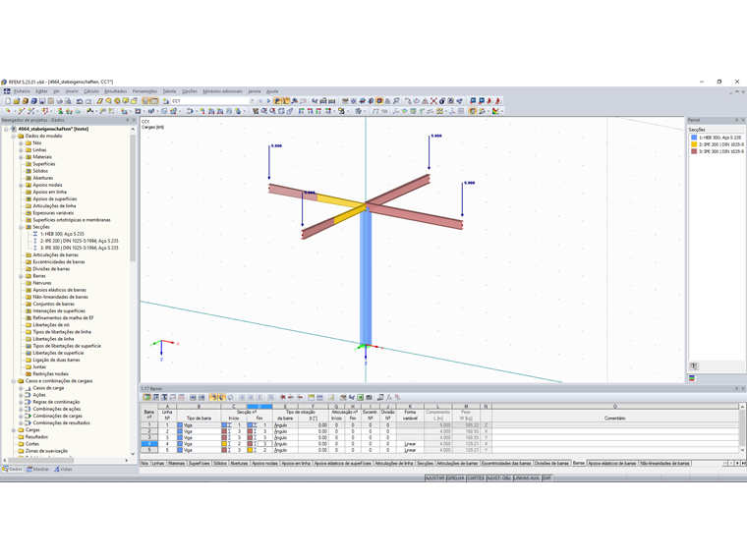The width and height of the screenshot is (747, 560).
Task: Close the Painel side panel
Action: click(x=743, y=120)
